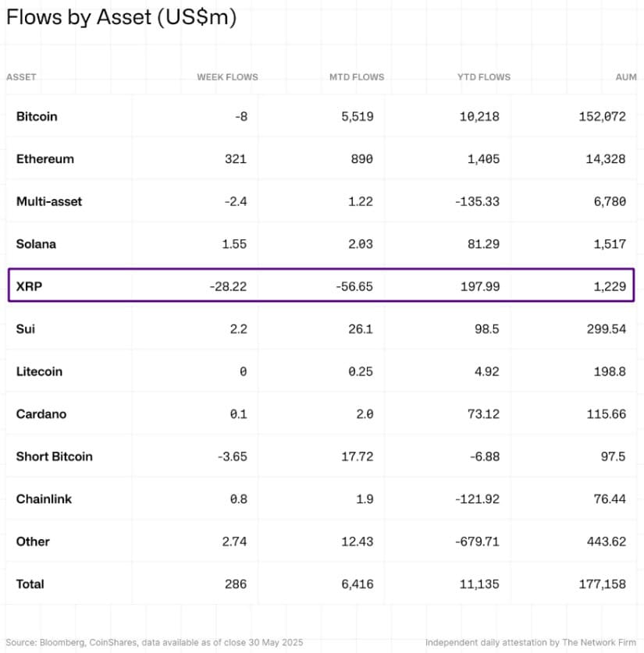
Task: Select the YTD FLOWS column header
Action: pos(484,77)
